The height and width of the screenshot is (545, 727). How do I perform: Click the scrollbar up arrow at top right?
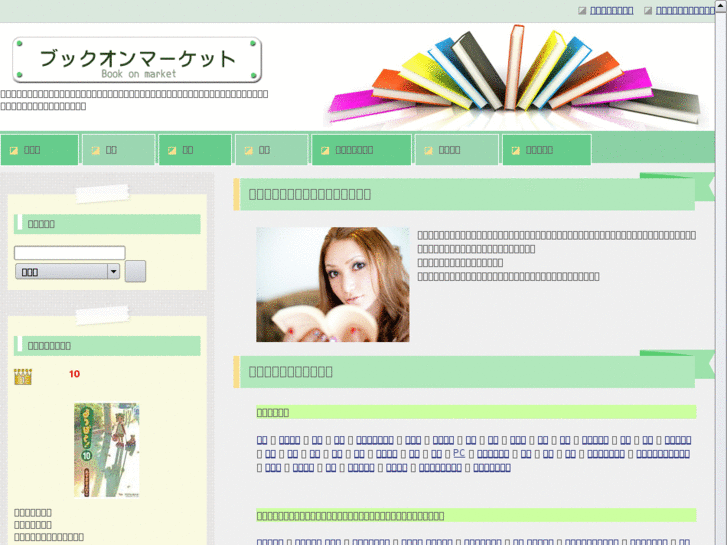[x=721, y=6]
